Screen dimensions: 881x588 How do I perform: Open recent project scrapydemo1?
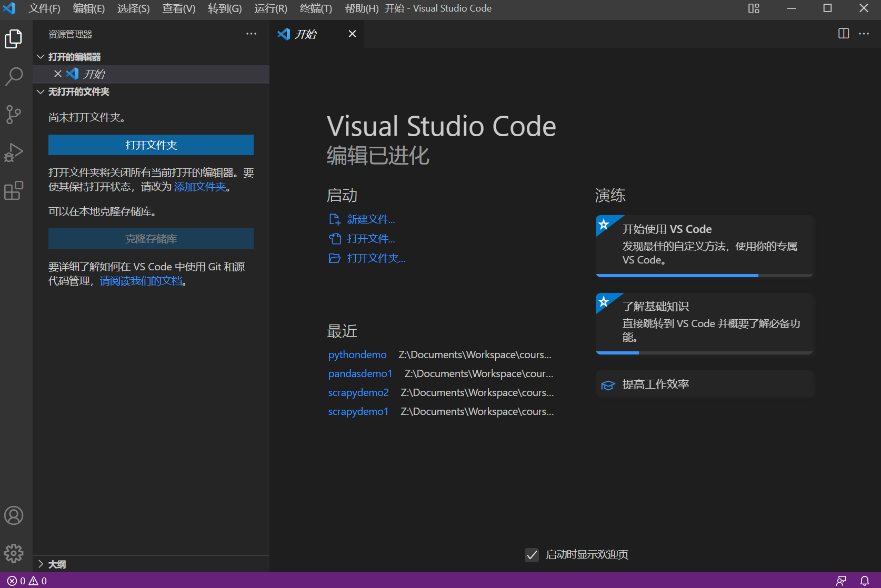358,411
